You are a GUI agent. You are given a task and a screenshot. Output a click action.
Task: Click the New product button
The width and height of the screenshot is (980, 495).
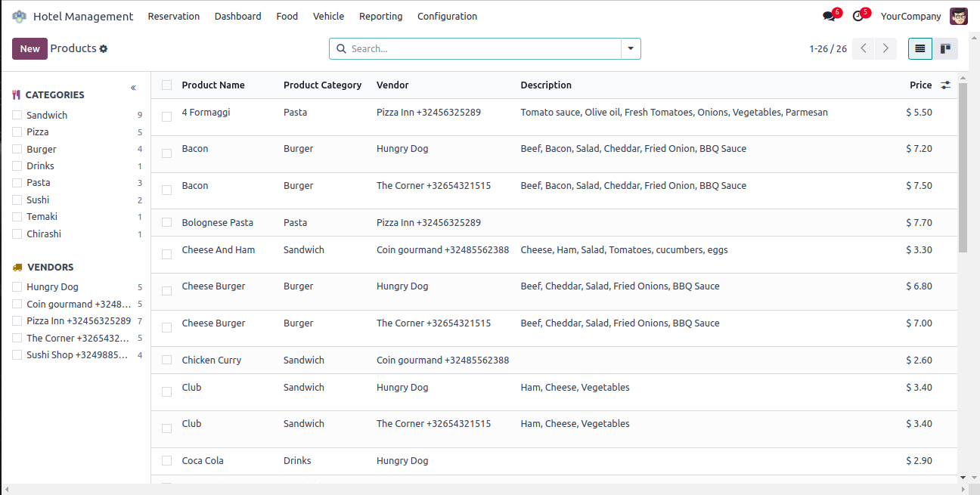(29, 48)
